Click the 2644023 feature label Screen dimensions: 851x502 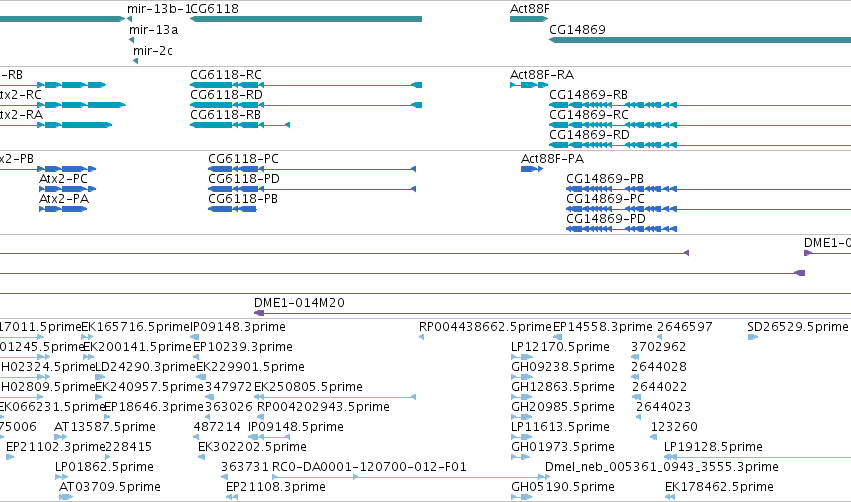663,407
